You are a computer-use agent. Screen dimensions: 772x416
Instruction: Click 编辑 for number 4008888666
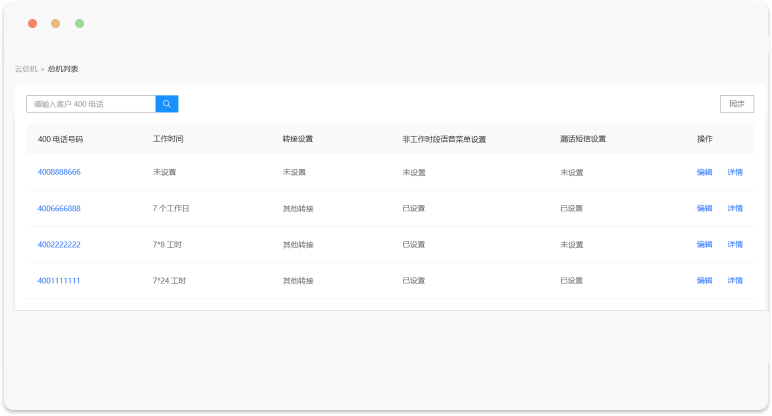pos(705,172)
